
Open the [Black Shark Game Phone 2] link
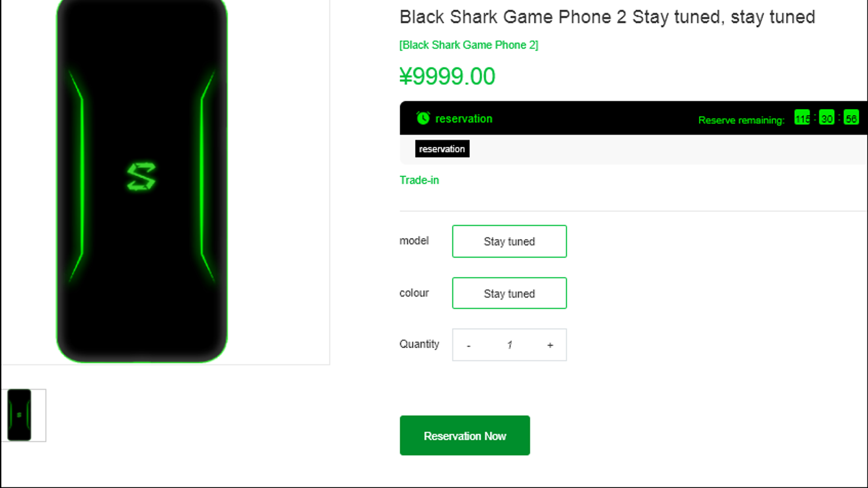coord(469,45)
